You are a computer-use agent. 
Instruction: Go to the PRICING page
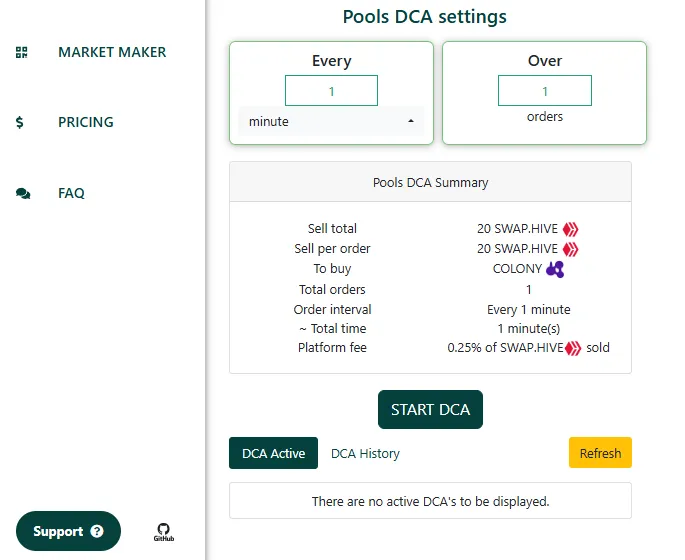tap(86, 122)
